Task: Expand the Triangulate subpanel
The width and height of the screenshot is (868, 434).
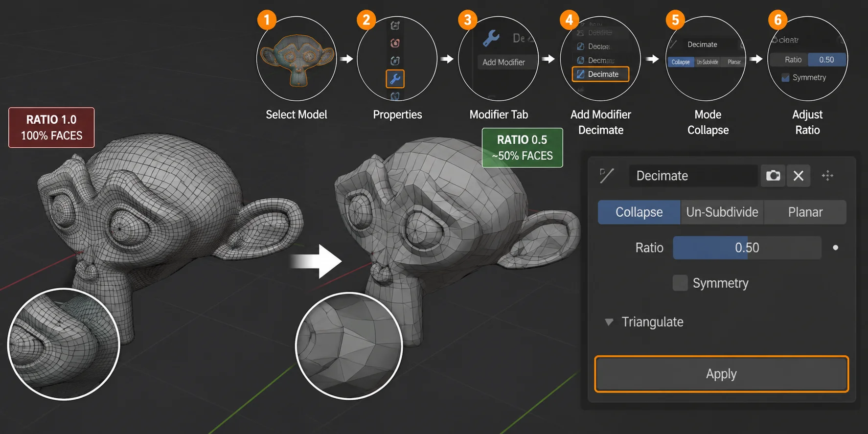Action: [x=609, y=322]
